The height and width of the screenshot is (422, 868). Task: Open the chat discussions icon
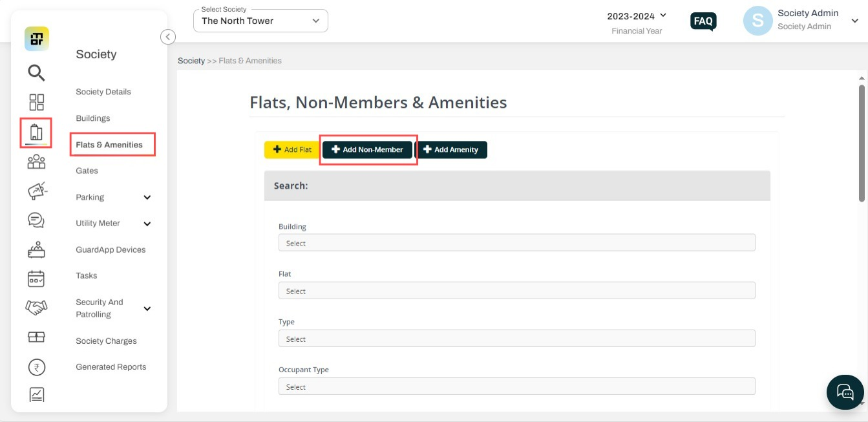[36, 220]
